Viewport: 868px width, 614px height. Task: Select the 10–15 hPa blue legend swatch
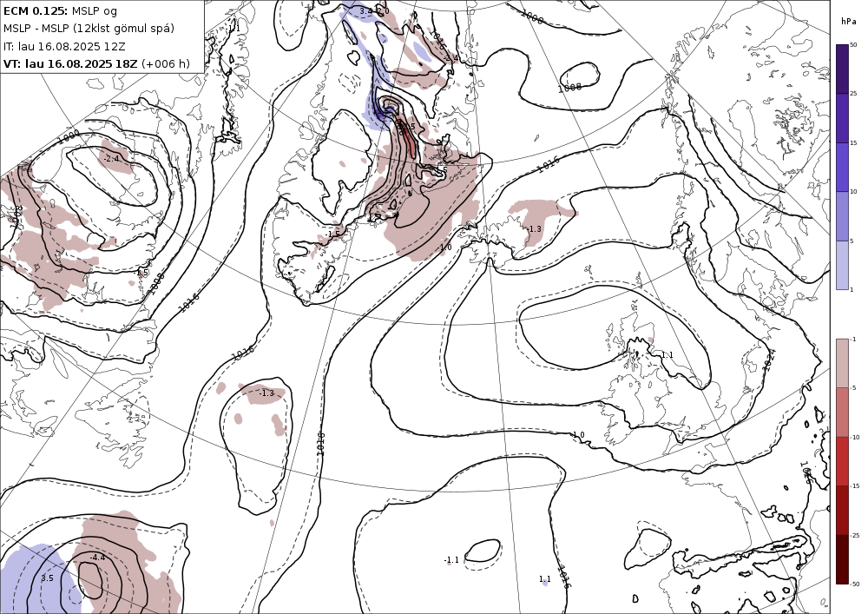pyautogui.click(x=842, y=167)
